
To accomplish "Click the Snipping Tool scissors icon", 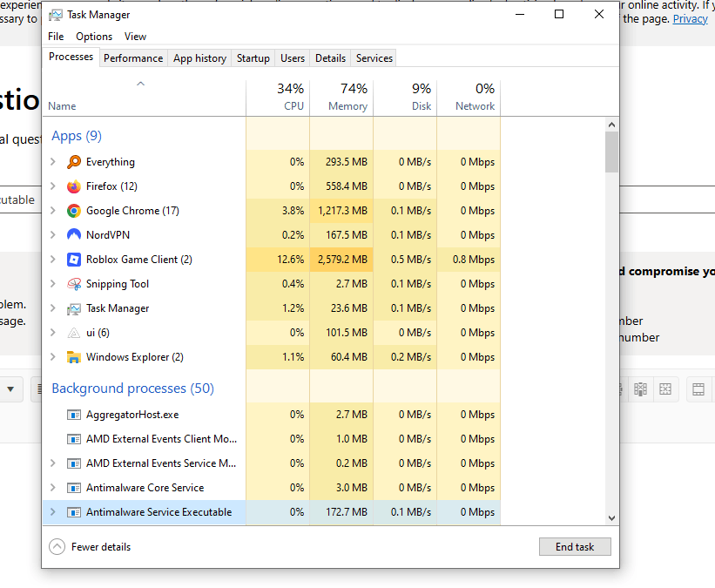I will pos(74,284).
